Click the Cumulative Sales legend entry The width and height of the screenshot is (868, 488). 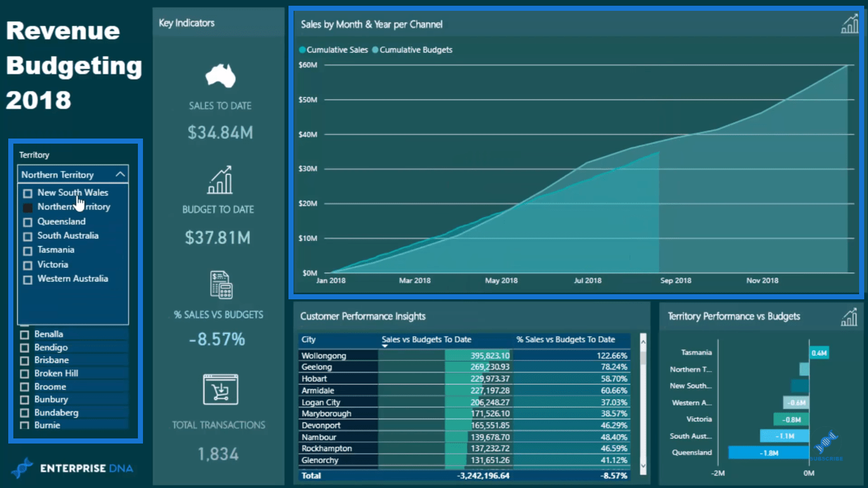[x=333, y=50]
